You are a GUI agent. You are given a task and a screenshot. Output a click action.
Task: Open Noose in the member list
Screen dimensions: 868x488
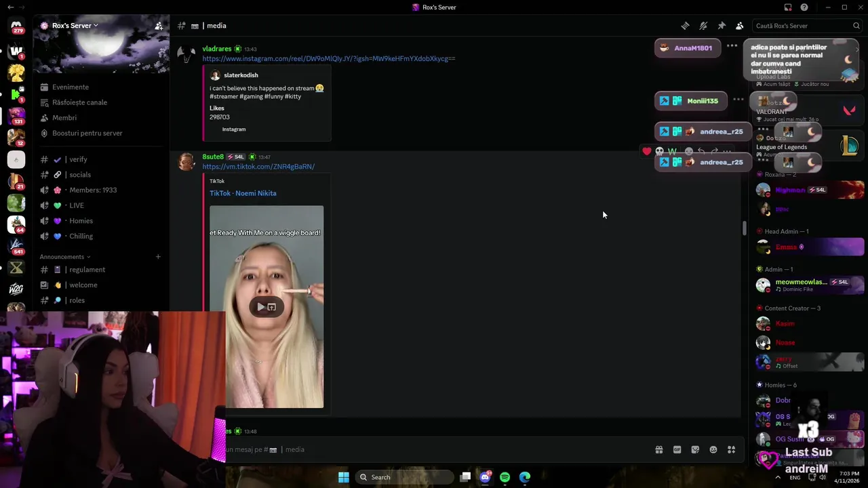tap(810, 343)
